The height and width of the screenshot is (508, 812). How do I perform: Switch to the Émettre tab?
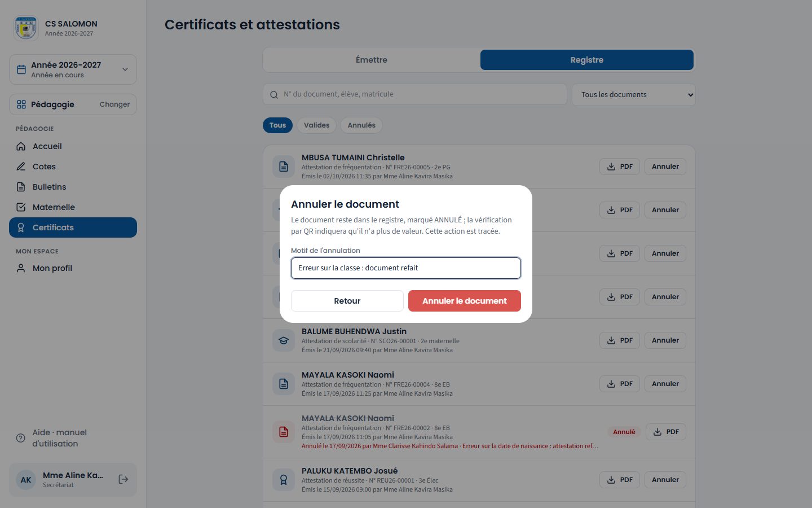[x=372, y=60]
